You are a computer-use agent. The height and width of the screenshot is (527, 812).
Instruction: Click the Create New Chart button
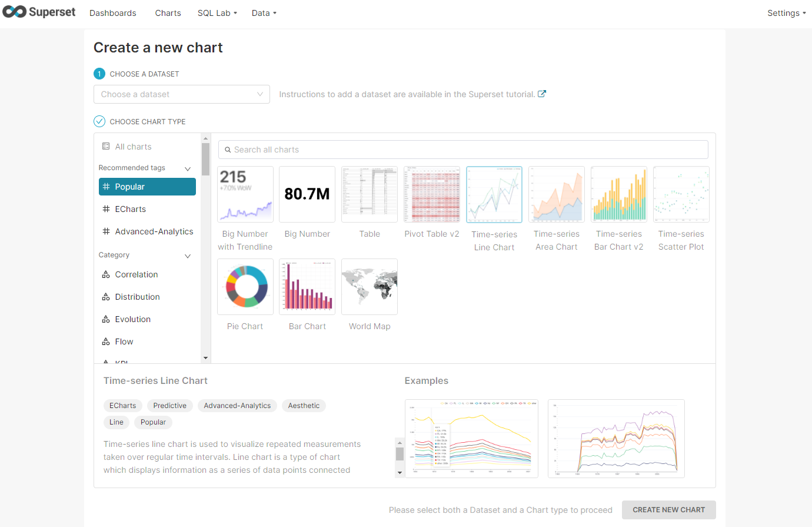(668, 510)
